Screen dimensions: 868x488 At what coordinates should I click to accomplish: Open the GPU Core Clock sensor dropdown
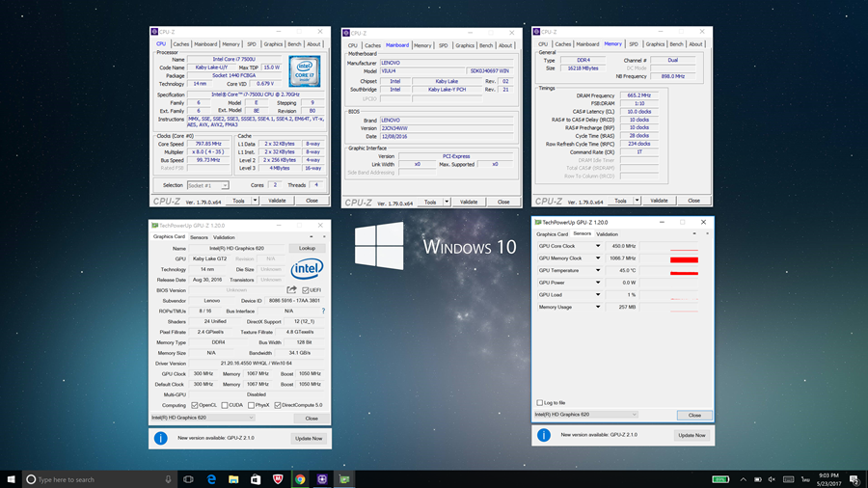point(598,246)
